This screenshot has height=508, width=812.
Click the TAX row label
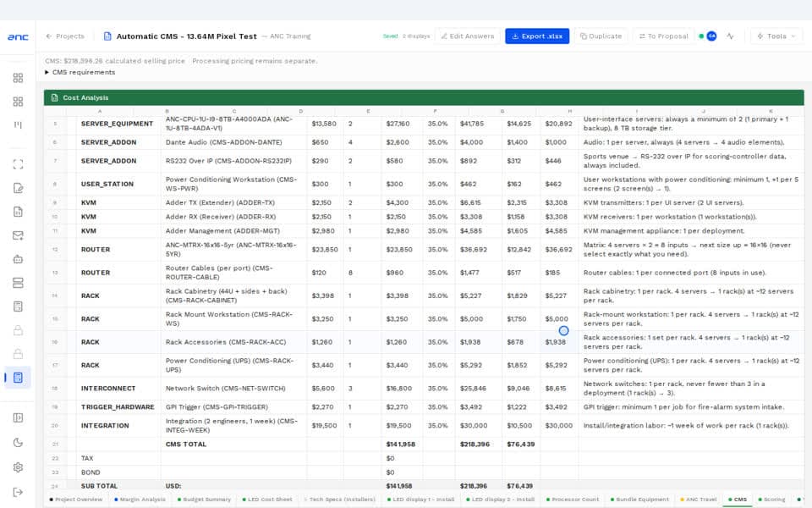tap(118, 458)
